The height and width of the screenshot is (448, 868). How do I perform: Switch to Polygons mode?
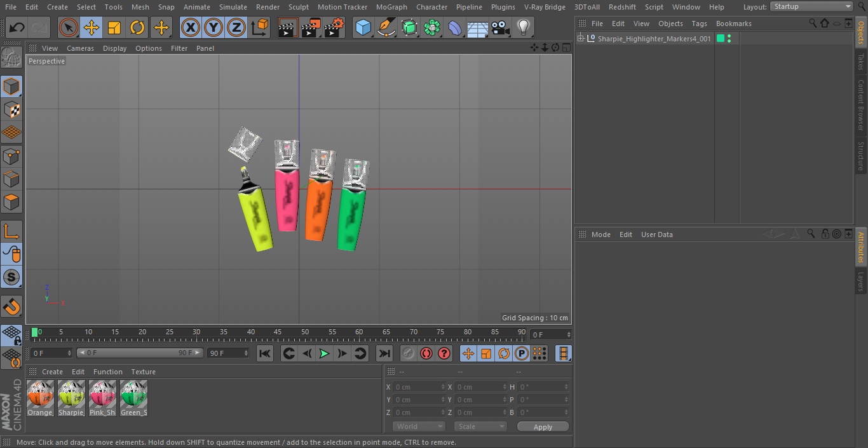coord(11,203)
